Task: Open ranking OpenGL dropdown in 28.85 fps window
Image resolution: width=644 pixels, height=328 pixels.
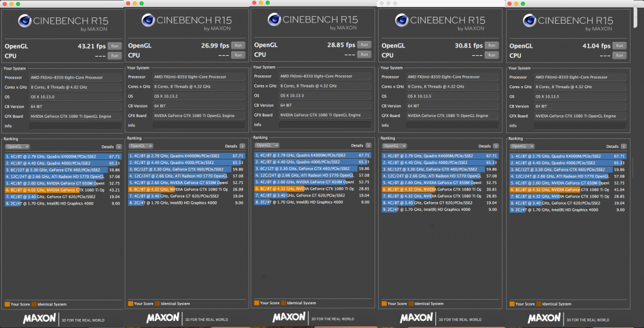Action: [x=267, y=145]
